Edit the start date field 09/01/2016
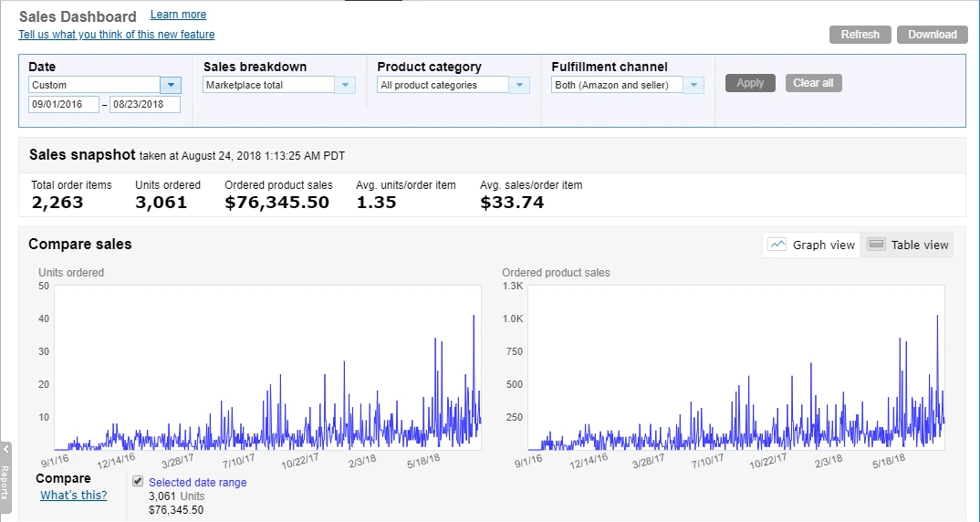This screenshot has height=522, width=980. 64,104
